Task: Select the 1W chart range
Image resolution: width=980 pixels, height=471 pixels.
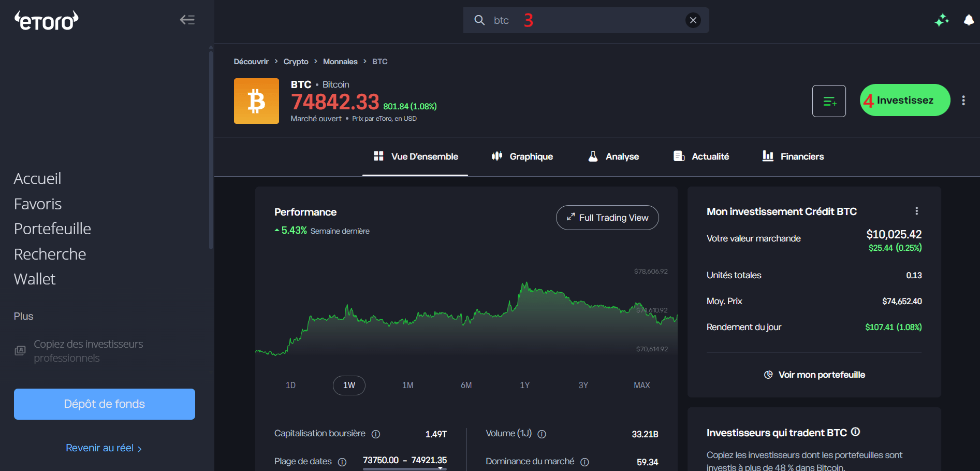Action: (349, 386)
